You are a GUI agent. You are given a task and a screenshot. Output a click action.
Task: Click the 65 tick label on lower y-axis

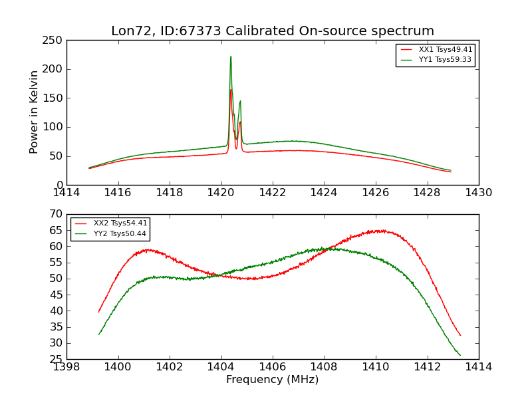tap(56, 230)
